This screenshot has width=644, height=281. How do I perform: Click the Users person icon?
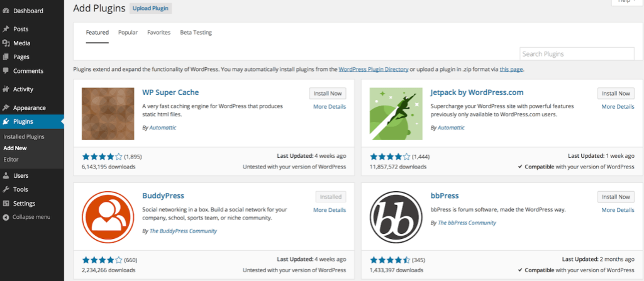tap(6, 176)
